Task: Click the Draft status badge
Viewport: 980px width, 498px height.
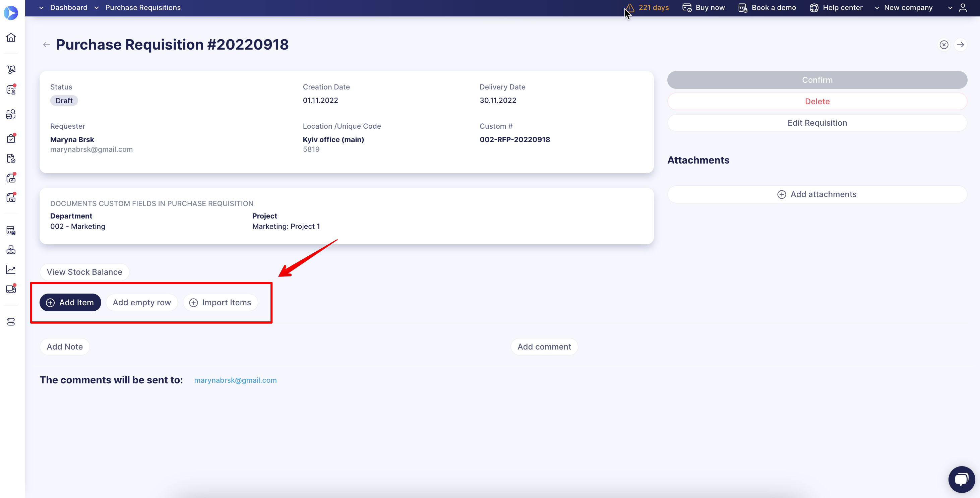Action: click(64, 101)
